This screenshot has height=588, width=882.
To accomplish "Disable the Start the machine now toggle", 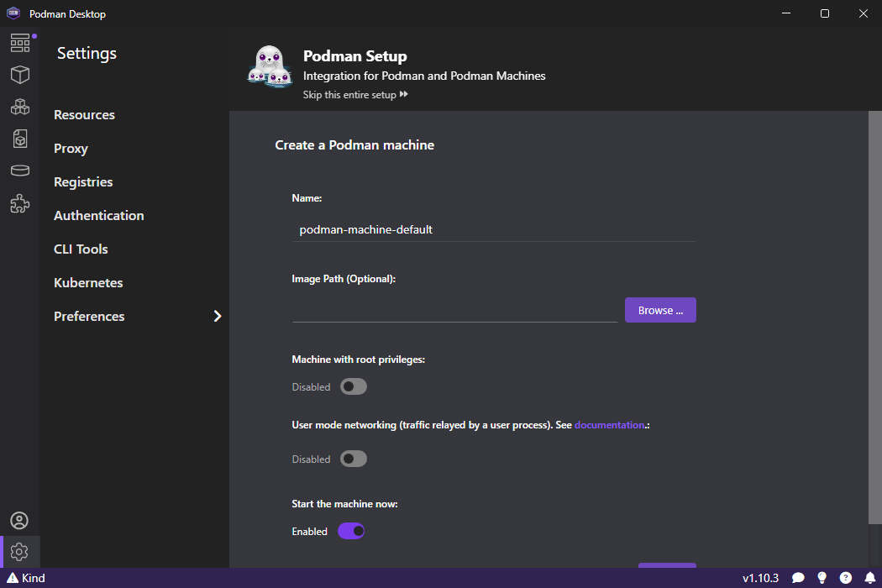I will point(351,532).
